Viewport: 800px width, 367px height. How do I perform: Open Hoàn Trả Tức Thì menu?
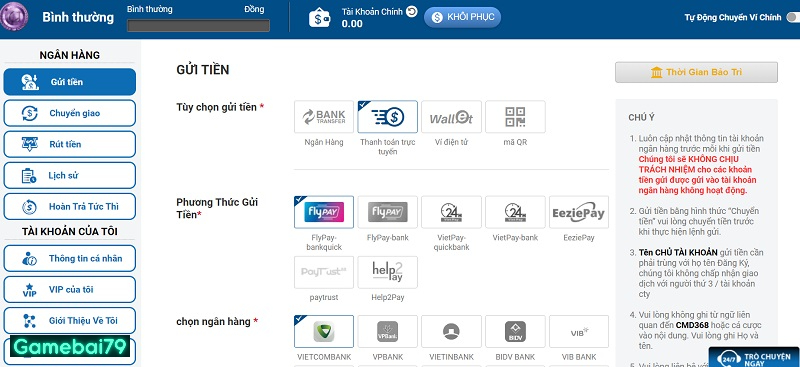tap(69, 207)
